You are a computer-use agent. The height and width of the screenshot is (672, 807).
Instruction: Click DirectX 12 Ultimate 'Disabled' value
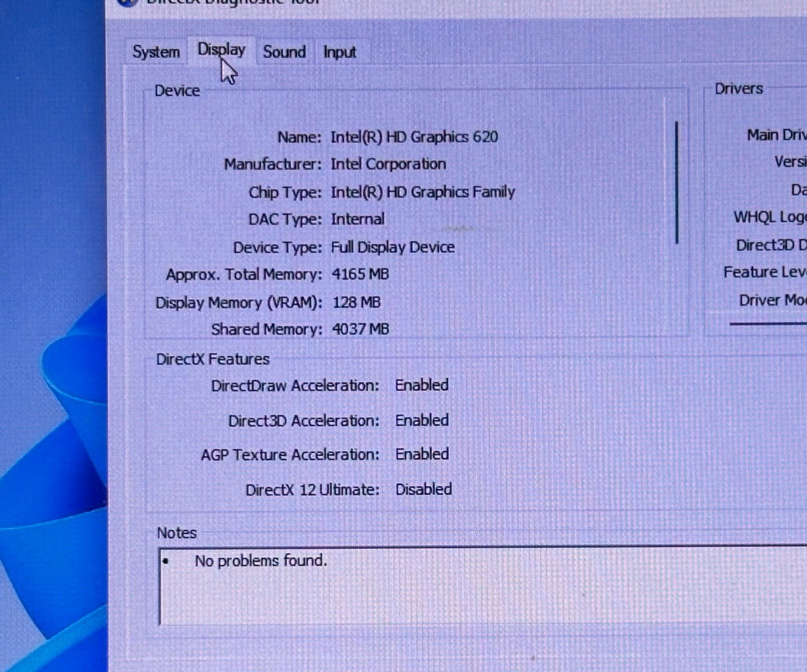tap(423, 489)
